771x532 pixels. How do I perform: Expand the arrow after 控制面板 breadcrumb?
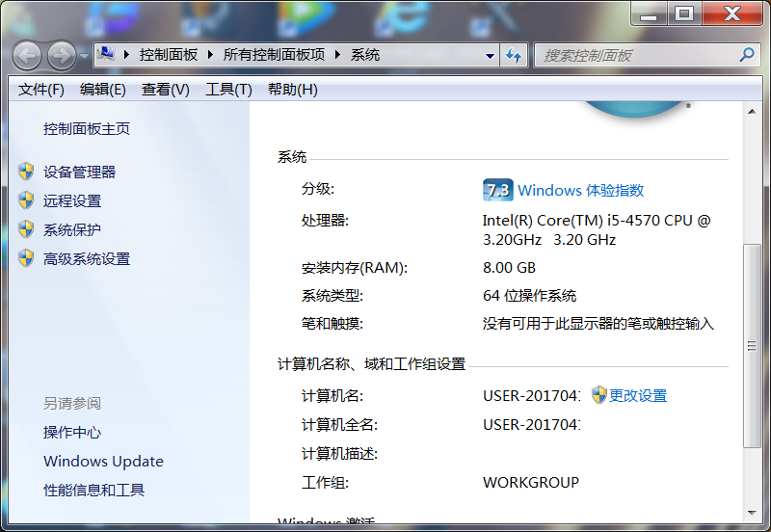click(210, 55)
